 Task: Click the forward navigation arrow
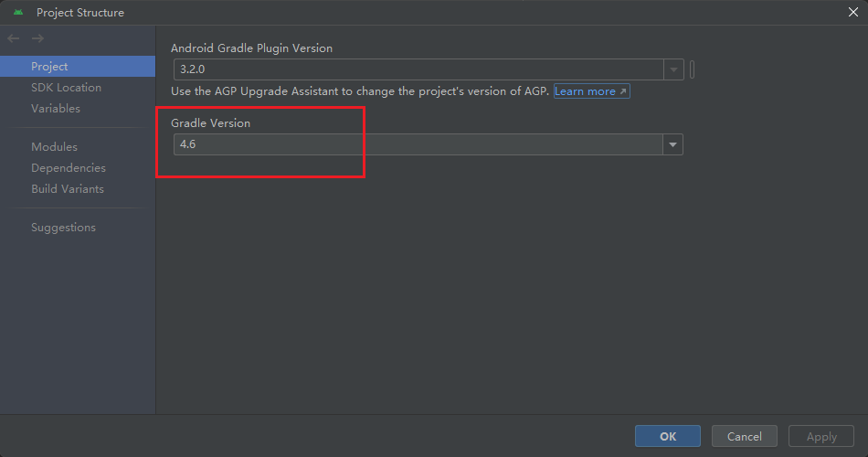(37, 38)
